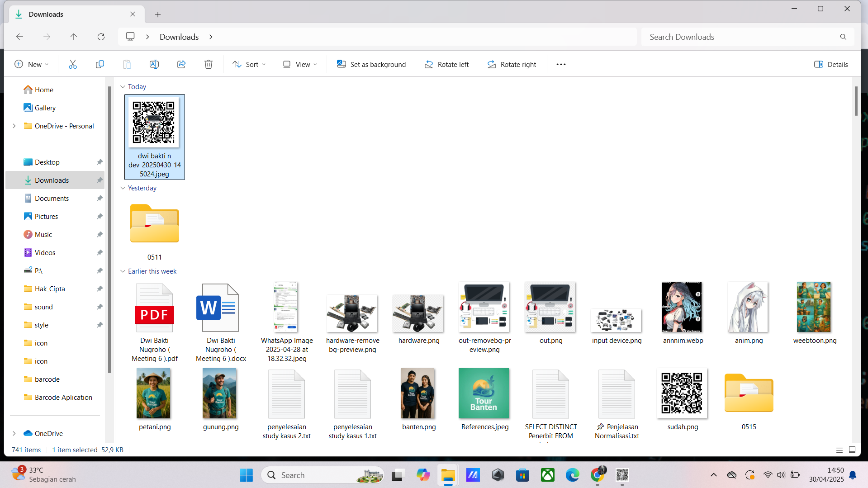Click the Copy icon in toolbar
This screenshot has height=488, width=868.
click(x=100, y=64)
